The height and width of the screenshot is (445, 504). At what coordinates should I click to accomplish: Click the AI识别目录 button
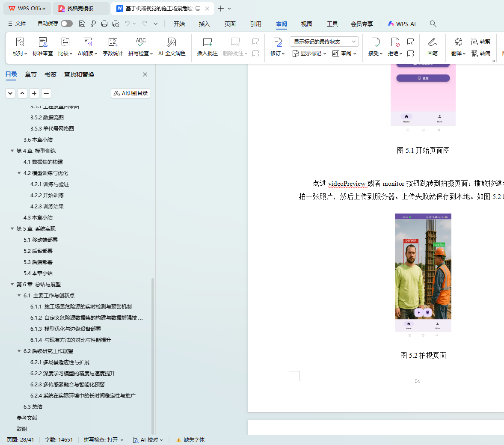[130, 93]
